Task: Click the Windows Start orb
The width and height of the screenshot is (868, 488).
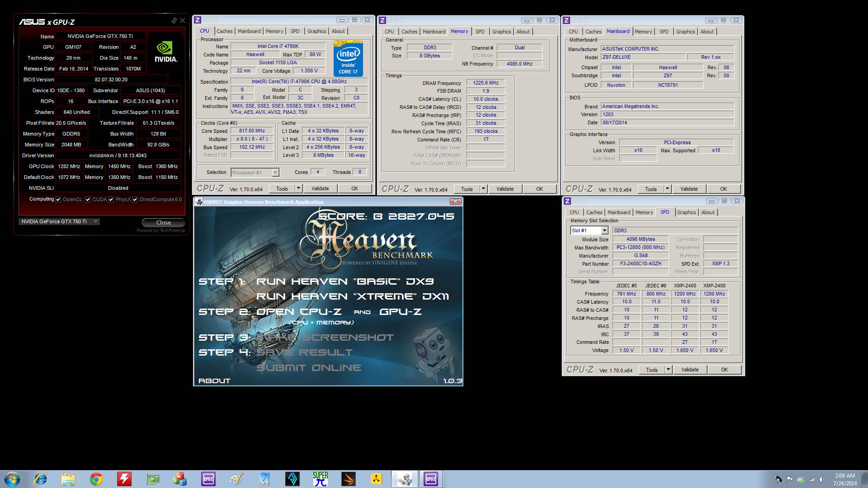Action: tap(12, 479)
